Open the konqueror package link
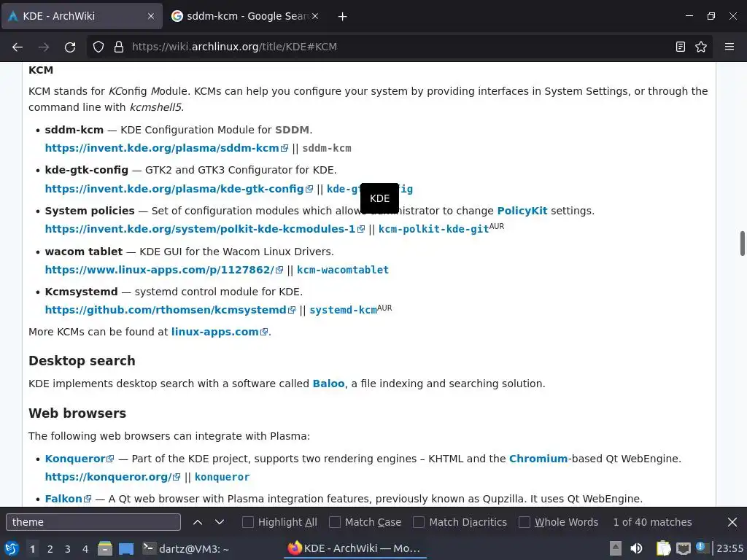 tap(222, 477)
